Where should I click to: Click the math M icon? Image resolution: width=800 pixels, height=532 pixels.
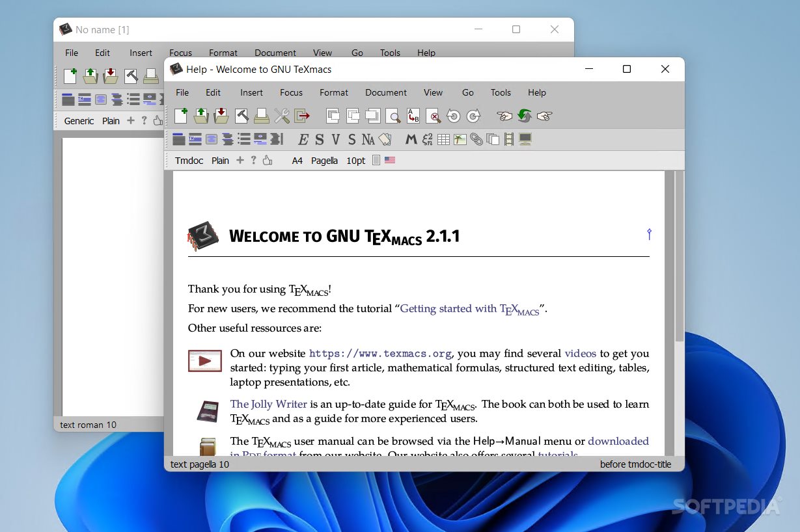pyautogui.click(x=411, y=139)
